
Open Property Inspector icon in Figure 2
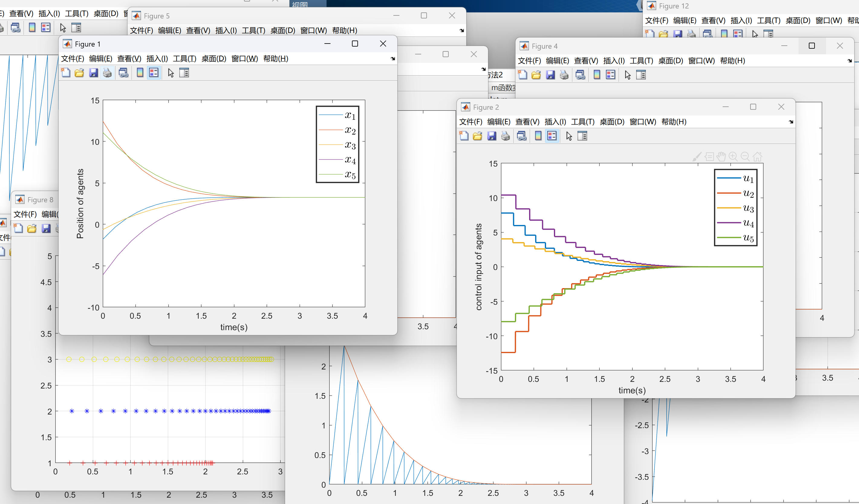point(582,136)
